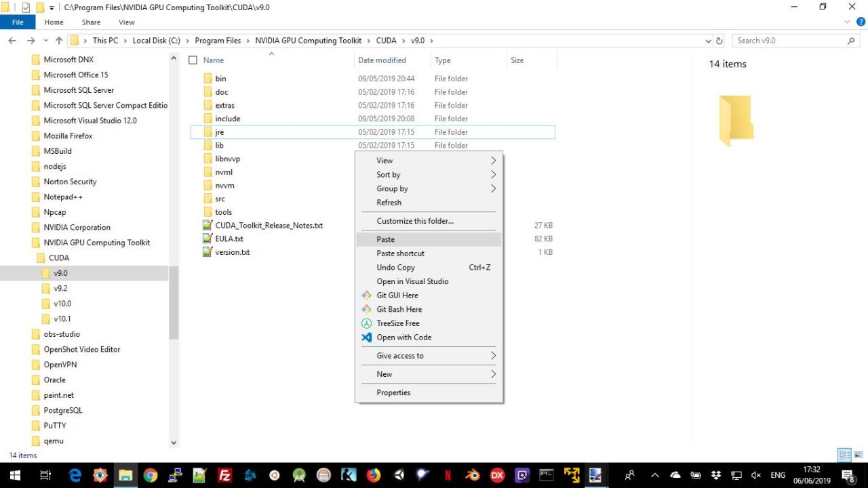Switch to large icons view layout
Screen dimensions: 868x488
pos(859,455)
